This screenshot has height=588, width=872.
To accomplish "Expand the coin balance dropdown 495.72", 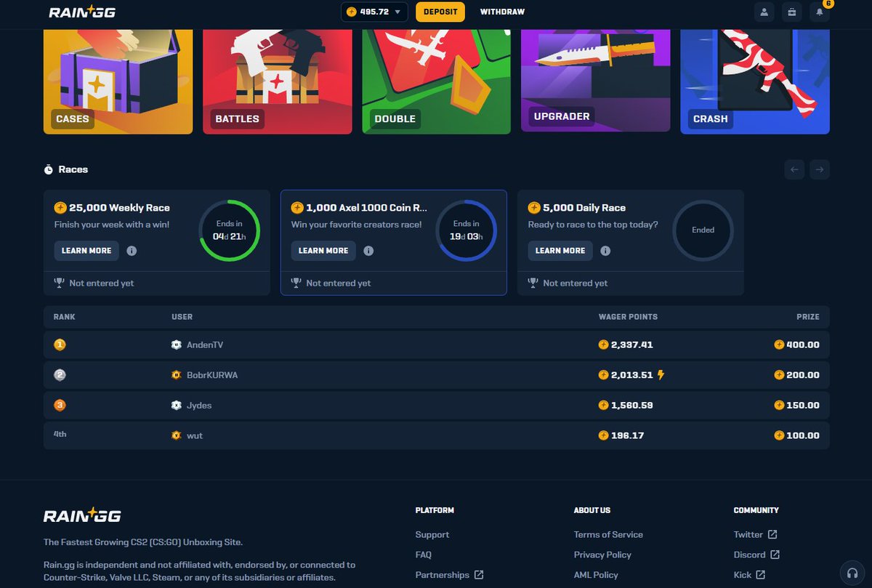I will click(x=375, y=12).
